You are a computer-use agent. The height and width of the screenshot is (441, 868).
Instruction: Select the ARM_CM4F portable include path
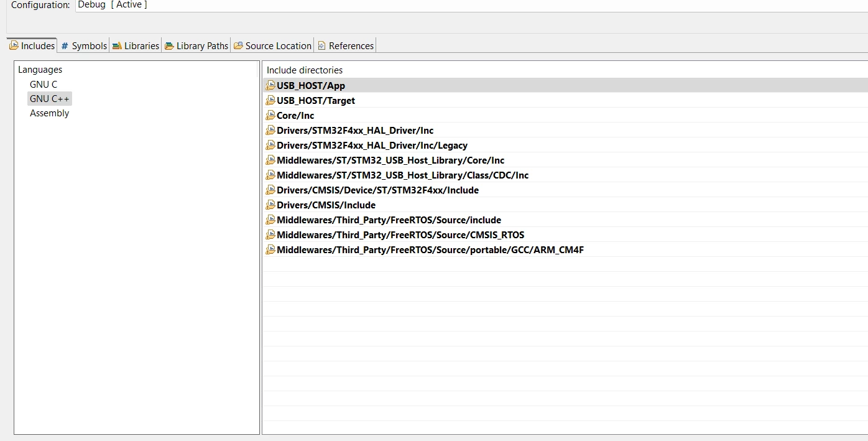click(x=565, y=249)
